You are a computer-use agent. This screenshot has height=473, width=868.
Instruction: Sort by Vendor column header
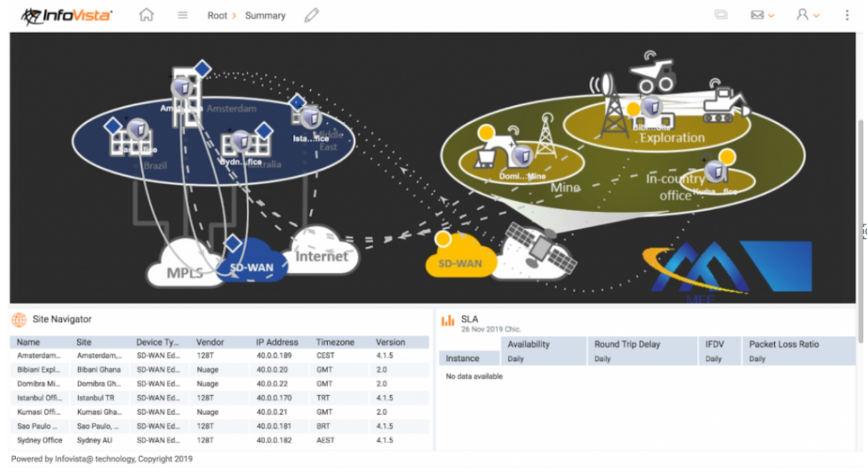[210, 343]
